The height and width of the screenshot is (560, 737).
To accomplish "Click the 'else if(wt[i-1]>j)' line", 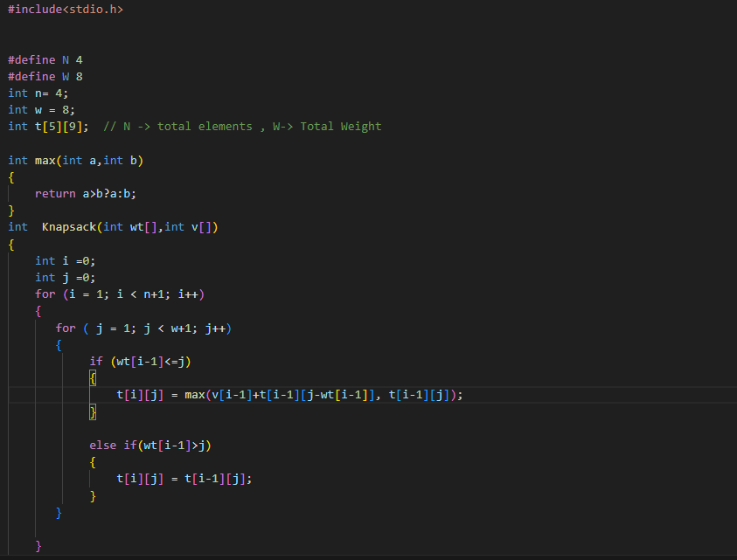I will coord(150,446).
